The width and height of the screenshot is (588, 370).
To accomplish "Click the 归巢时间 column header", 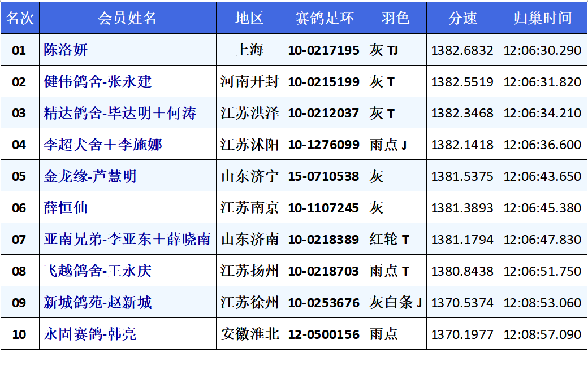I will click(x=543, y=18).
